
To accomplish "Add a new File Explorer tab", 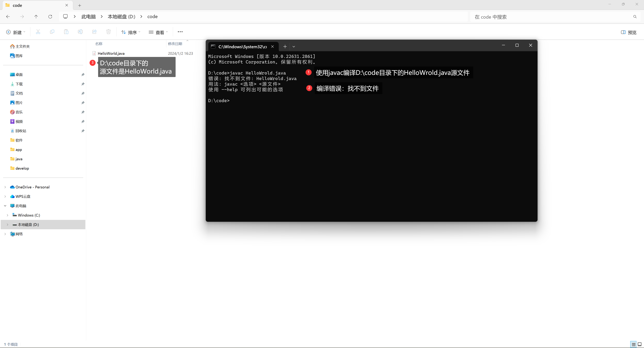I will (x=79, y=5).
